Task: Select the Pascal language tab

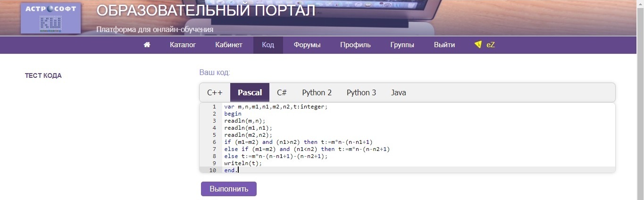Action: 250,92
